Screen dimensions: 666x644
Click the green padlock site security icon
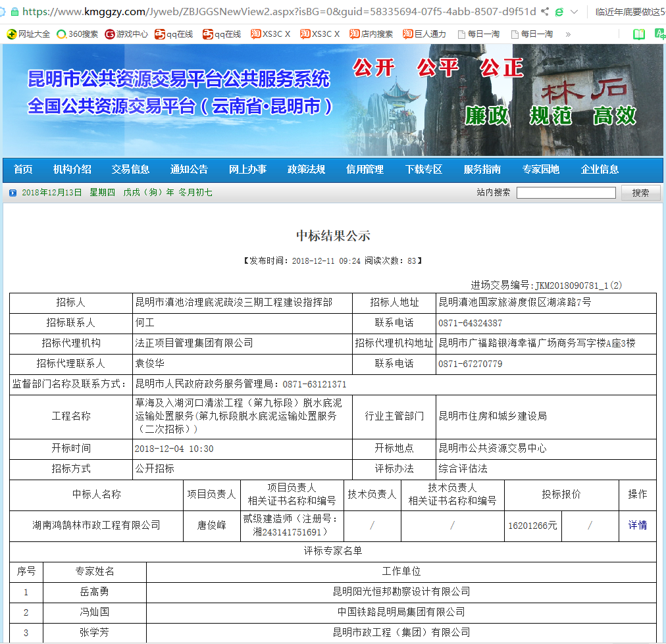pos(15,12)
